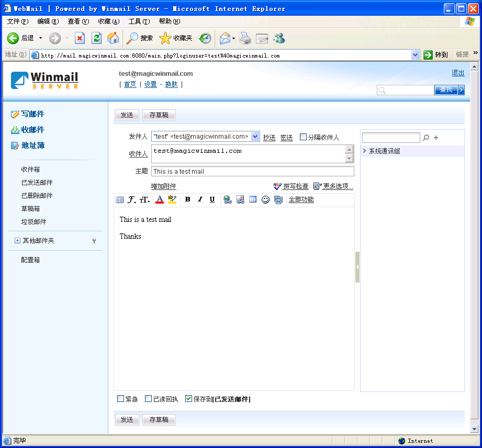Click the underline formatting icon
482x448 pixels.
pyautogui.click(x=212, y=199)
